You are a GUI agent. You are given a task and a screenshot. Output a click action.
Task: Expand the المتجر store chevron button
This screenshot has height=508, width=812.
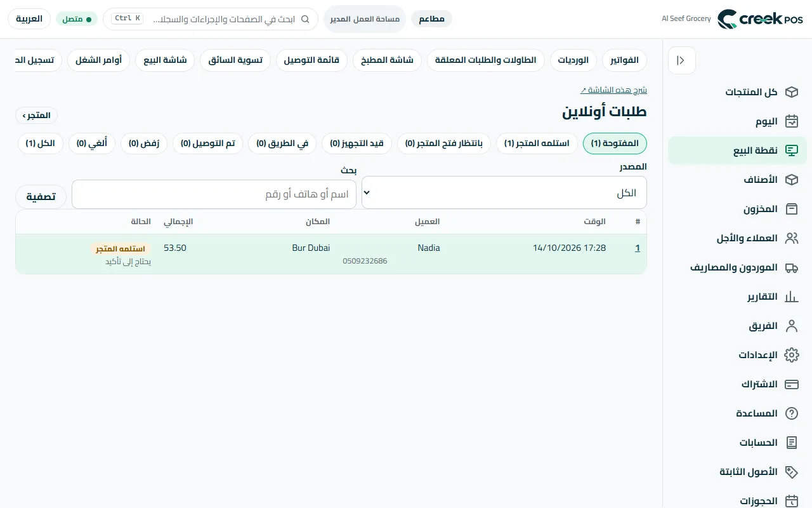37,116
